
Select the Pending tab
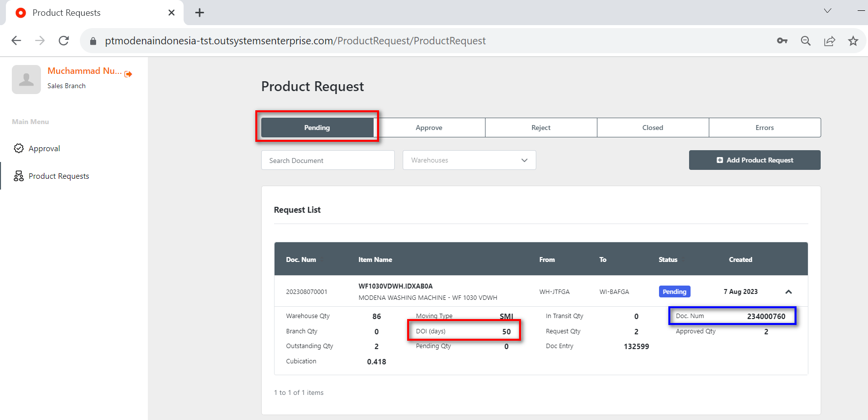coord(317,128)
